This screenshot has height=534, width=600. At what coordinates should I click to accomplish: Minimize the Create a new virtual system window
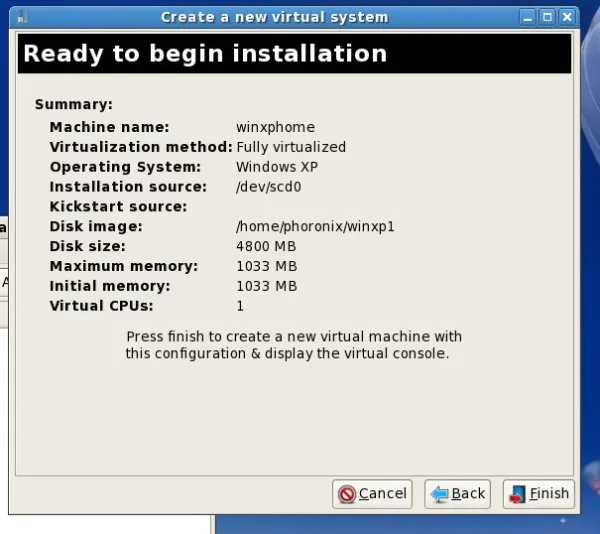tap(527, 17)
